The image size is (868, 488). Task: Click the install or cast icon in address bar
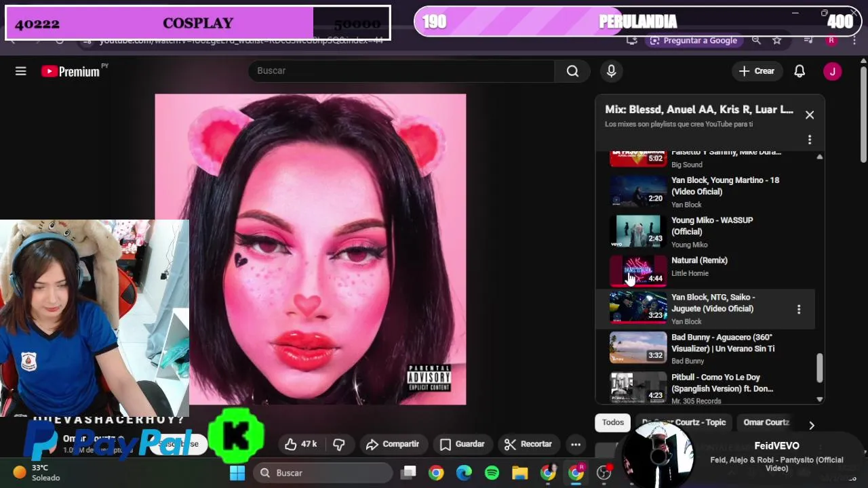tap(632, 41)
